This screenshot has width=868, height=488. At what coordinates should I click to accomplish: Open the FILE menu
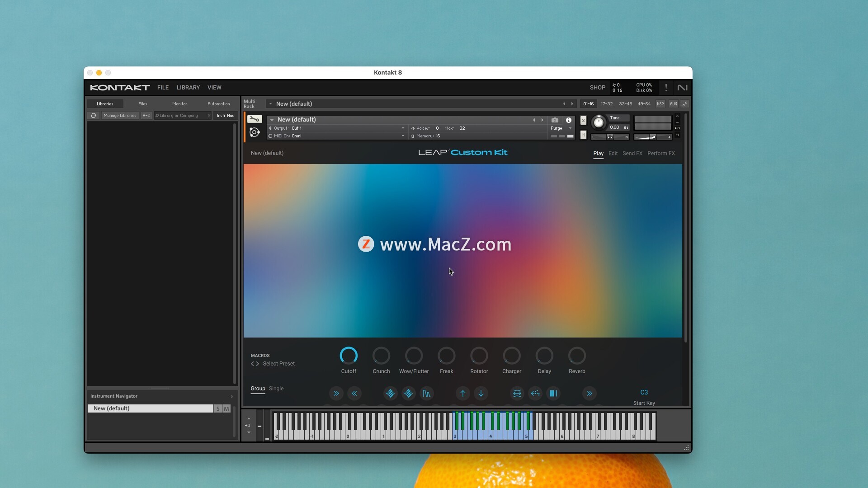(163, 88)
